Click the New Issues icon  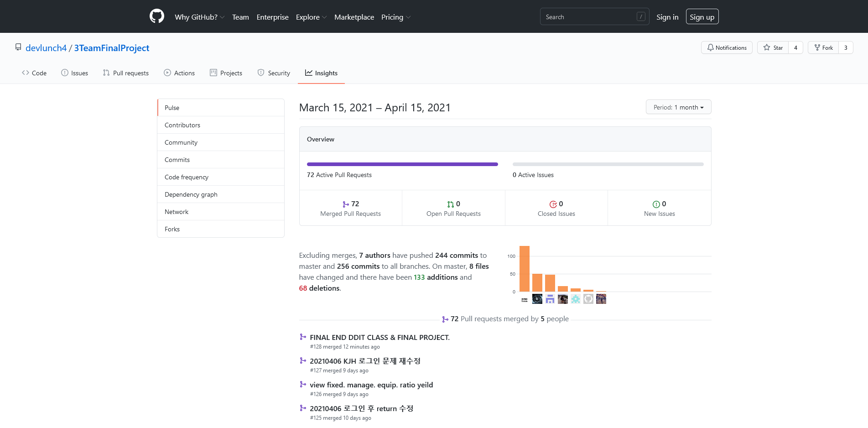point(656,204)
